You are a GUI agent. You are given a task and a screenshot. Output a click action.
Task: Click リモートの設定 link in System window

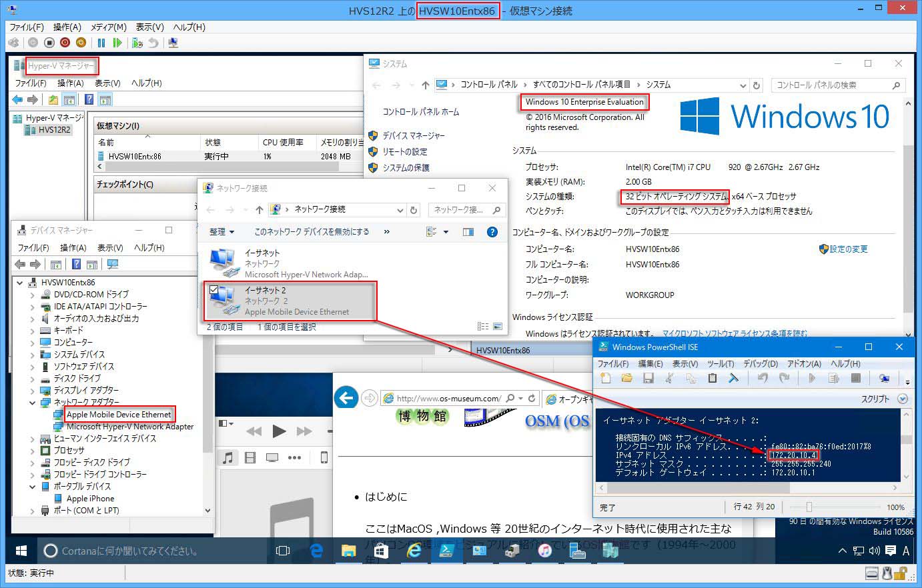pos(405,151)
